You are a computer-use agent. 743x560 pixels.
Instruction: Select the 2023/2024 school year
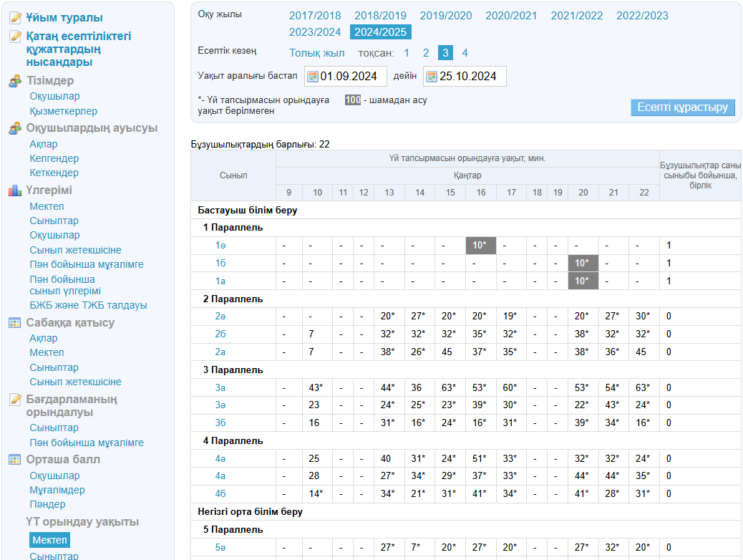pyautogui.click(x=315, y=32)
